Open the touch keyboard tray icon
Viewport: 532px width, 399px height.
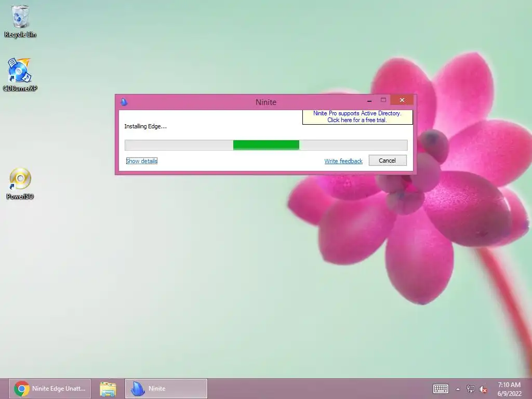441,389
